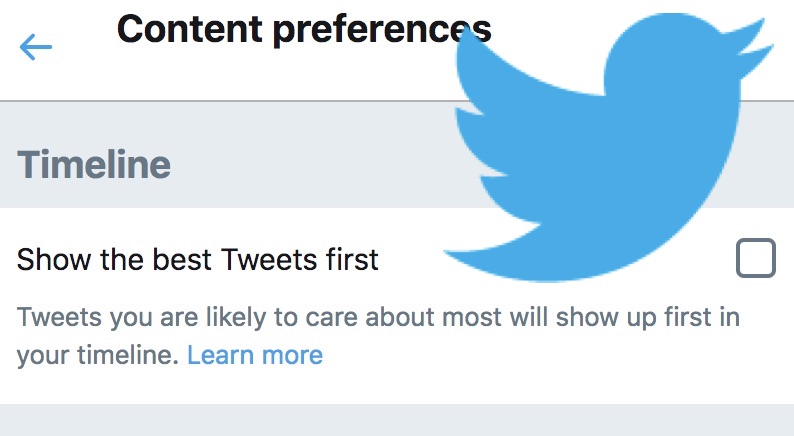Click the "your timeline" description line
The image size is (794, 436).
click(x=98, y=354)
